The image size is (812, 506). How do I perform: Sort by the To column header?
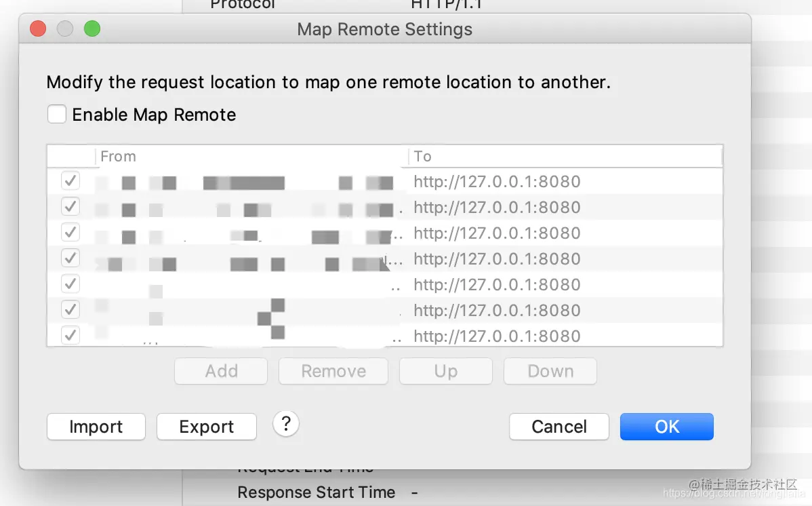click(x=565, y=157)
